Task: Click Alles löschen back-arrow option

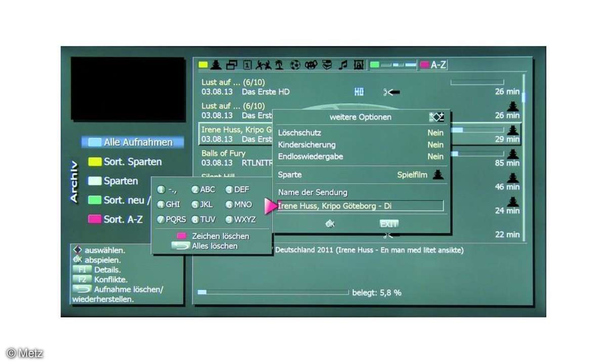Action: pos(204,246)
